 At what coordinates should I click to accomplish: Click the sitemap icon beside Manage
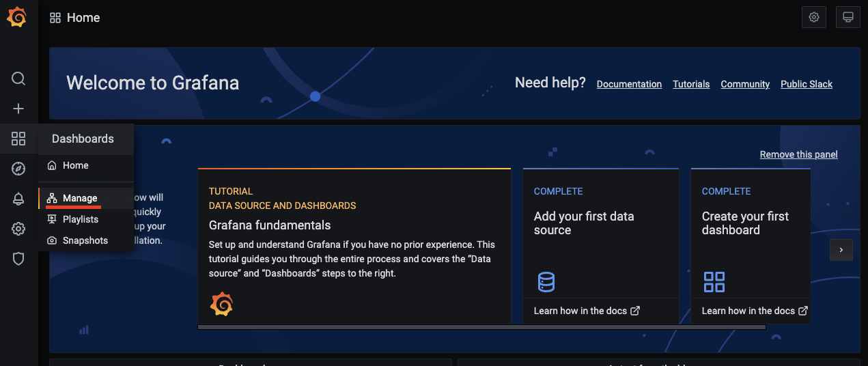pyautogui.click(x=52, y=198)
